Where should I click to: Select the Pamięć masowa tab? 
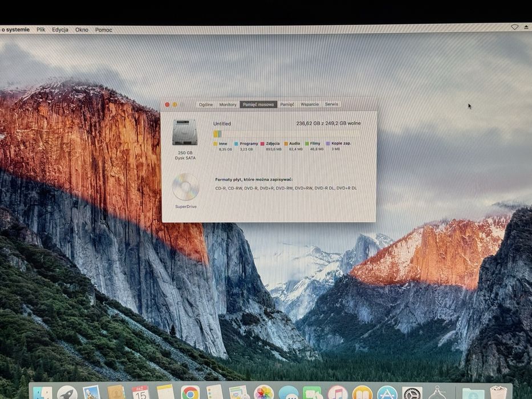(x=258, y=104)
